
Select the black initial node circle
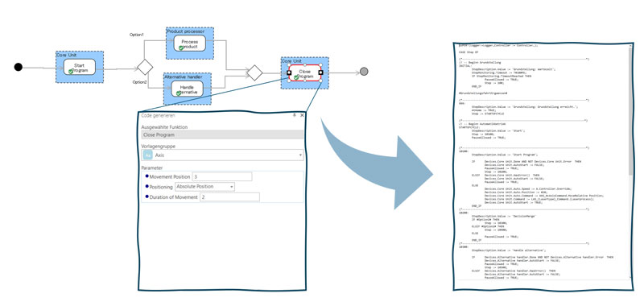pyautogui.click(x=18, y=67)
